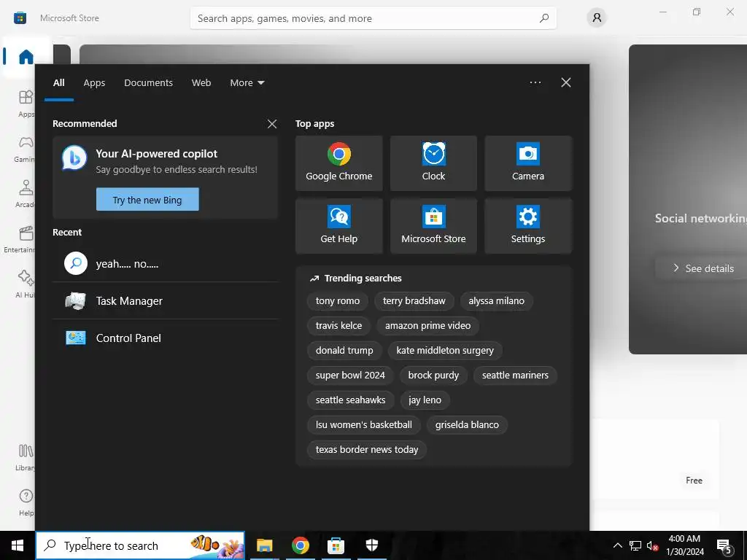Screen dimensions: 747x560
Task: Click See details on Social networking banner
Action: (703, 268)
